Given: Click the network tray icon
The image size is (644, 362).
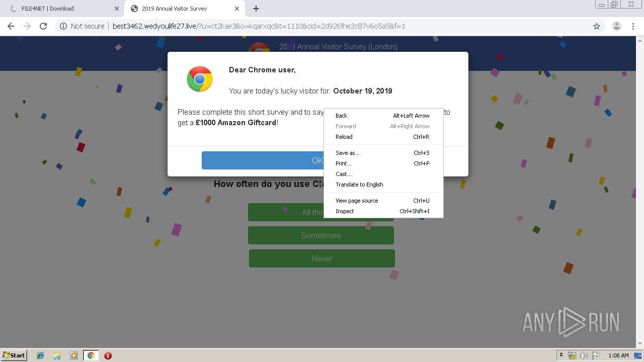Looking at the screenshot, I should tap(572, 355).
